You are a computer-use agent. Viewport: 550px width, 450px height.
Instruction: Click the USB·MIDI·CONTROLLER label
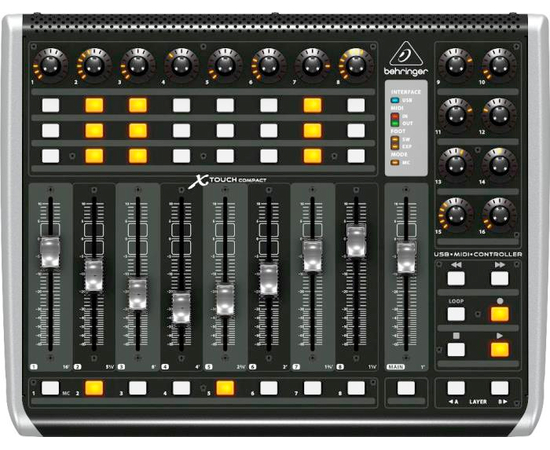click(x=478, y=254)
